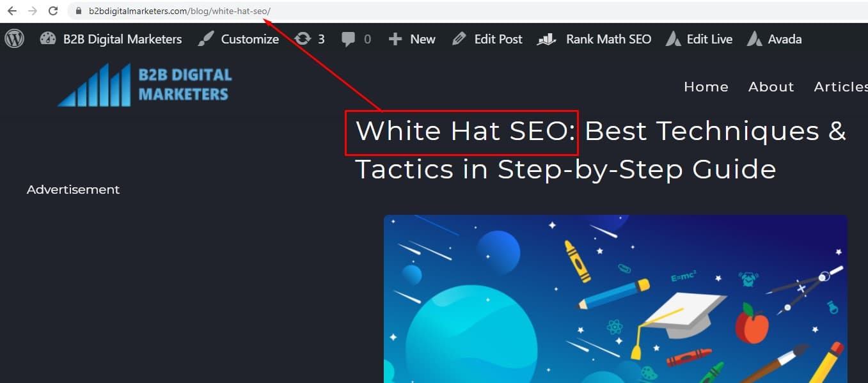868x383 pixels.
Task: Open the WordPress logo menu
Action: (x=14, y=38)
